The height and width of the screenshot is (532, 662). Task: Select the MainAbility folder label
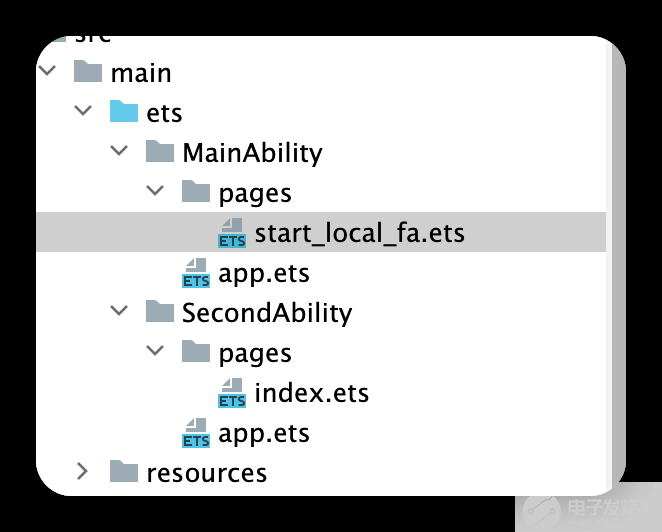pos(252,152)
